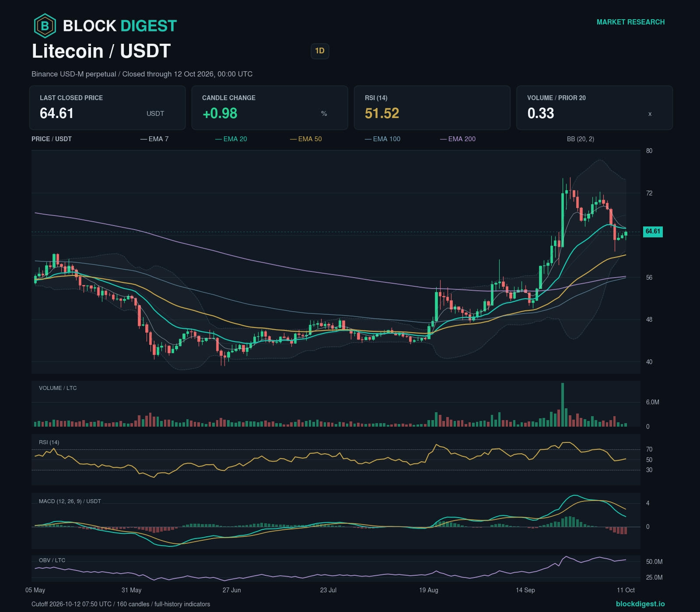Open the blockdigest.io footer link
The image size is (700, 612).
(x=640, y=604)
